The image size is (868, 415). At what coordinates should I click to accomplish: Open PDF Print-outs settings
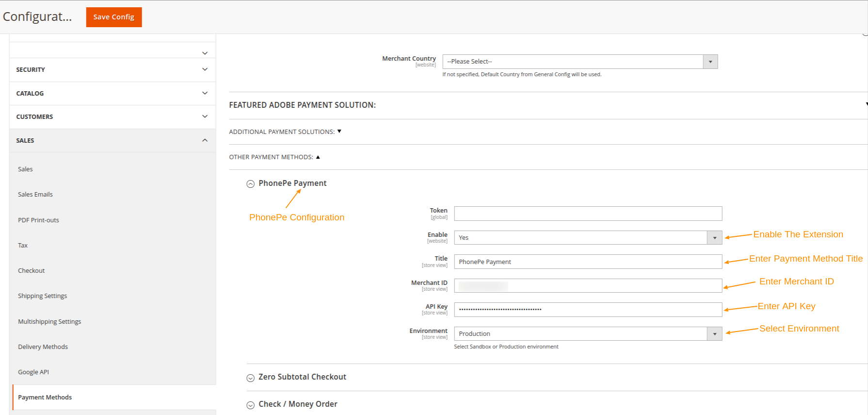pyautogui.click(x=38, y=220)
